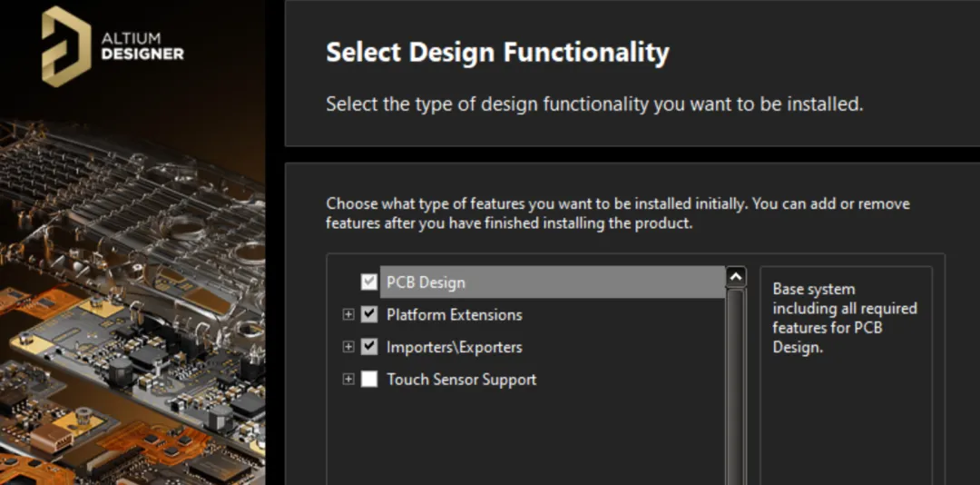
Task: Expand the Importers\Exporters tree node
Action: [348, 347]
